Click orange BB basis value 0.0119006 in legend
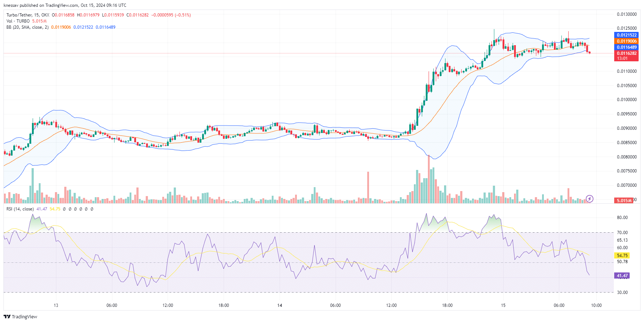This screenshot has width=644, height=323. coord(61,27)
